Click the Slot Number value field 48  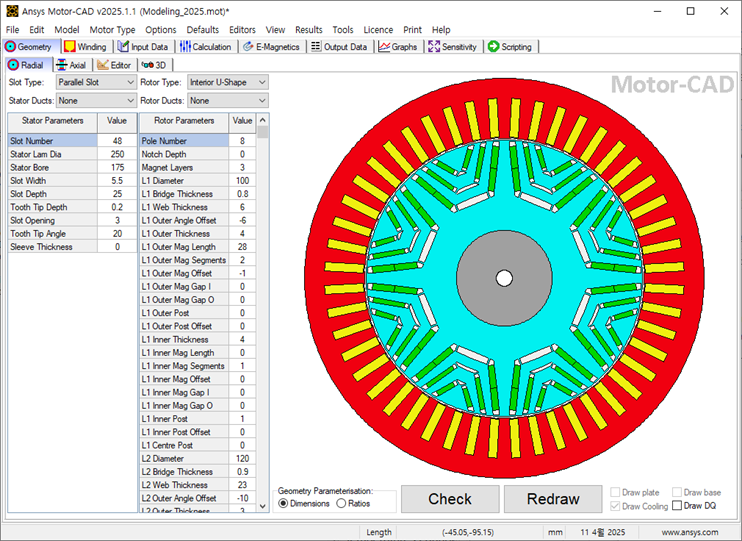(x=117, y=141)
